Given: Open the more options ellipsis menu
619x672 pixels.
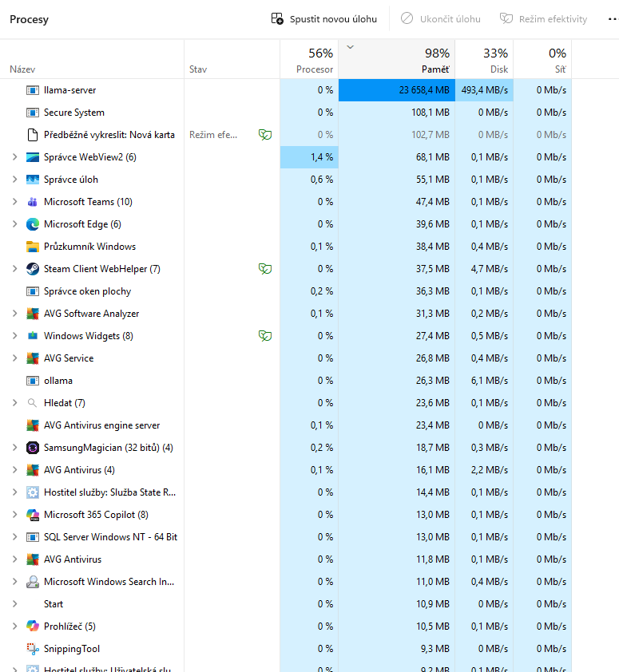Looking at the screenshot, I should click(613, 19).
